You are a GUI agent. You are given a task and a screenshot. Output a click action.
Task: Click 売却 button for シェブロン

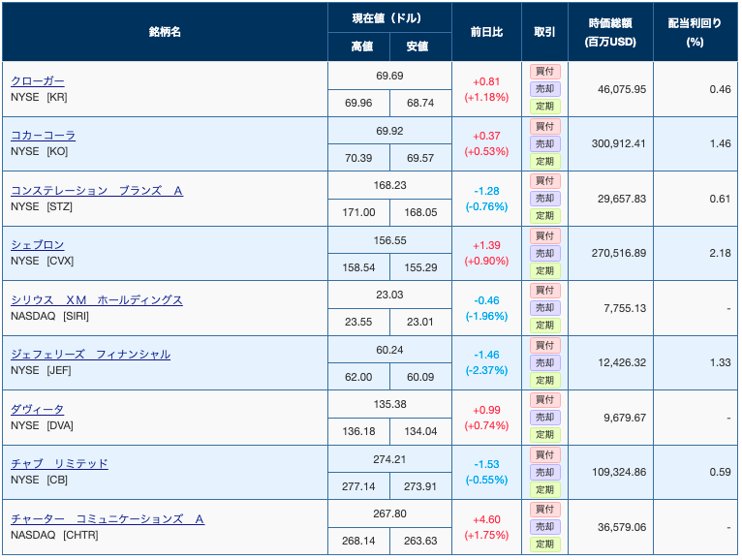[x=545, y=253]
